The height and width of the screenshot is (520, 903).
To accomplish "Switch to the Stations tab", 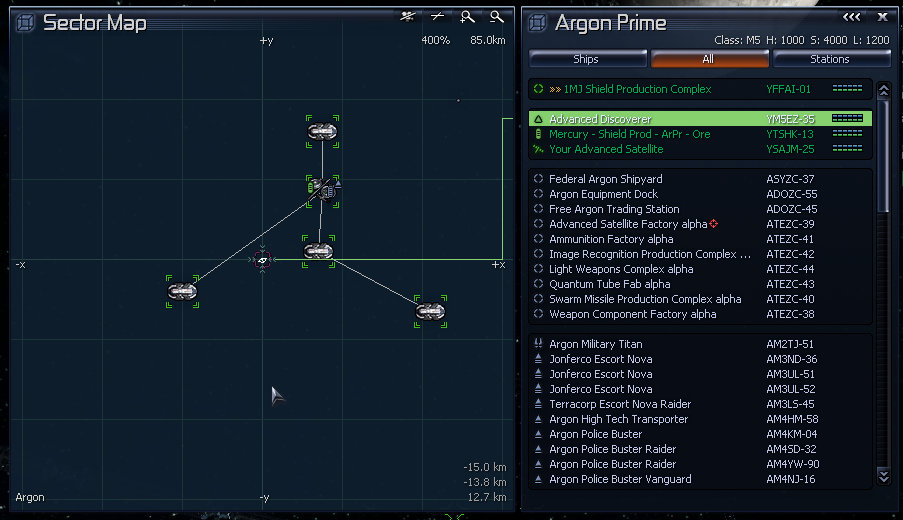I will click(x=831, y=59).
